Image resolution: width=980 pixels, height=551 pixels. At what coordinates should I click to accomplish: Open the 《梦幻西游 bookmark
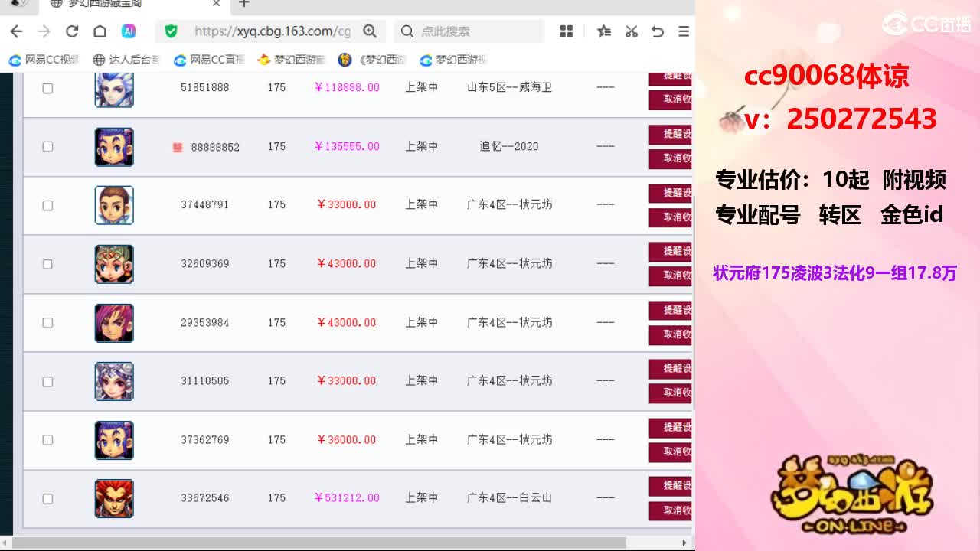[373, 60]
